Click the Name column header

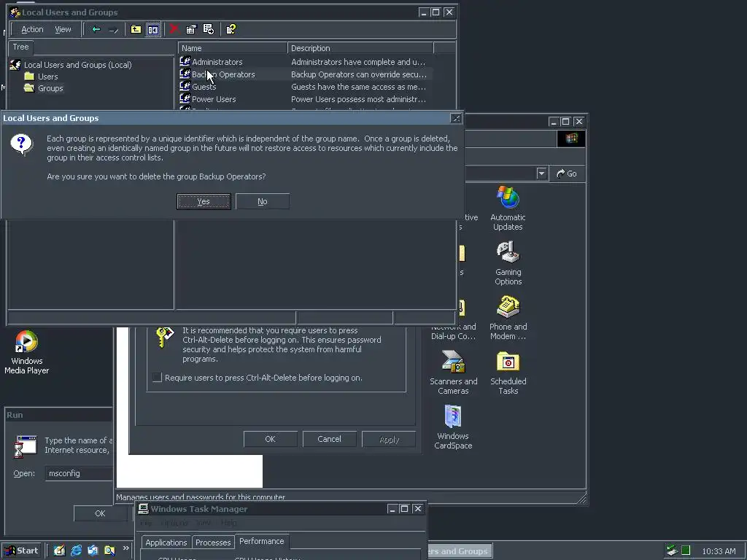(x=233, y=48)
